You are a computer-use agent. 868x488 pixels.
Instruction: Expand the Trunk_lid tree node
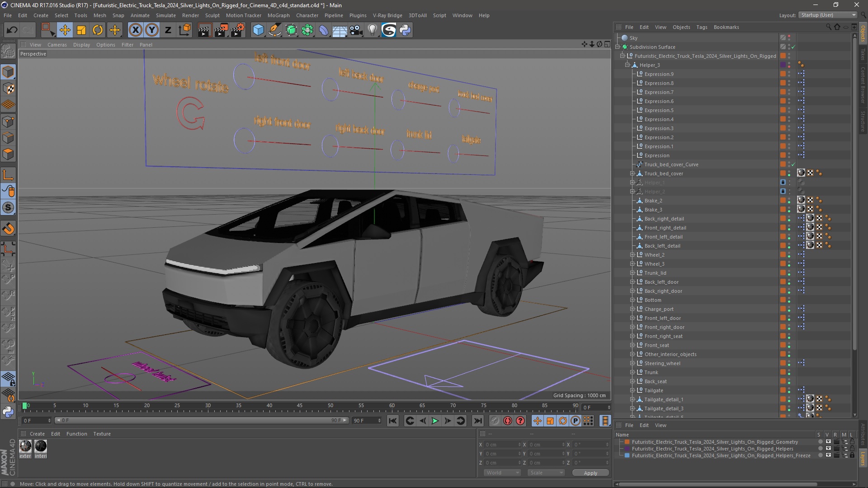tap(632, 273)
